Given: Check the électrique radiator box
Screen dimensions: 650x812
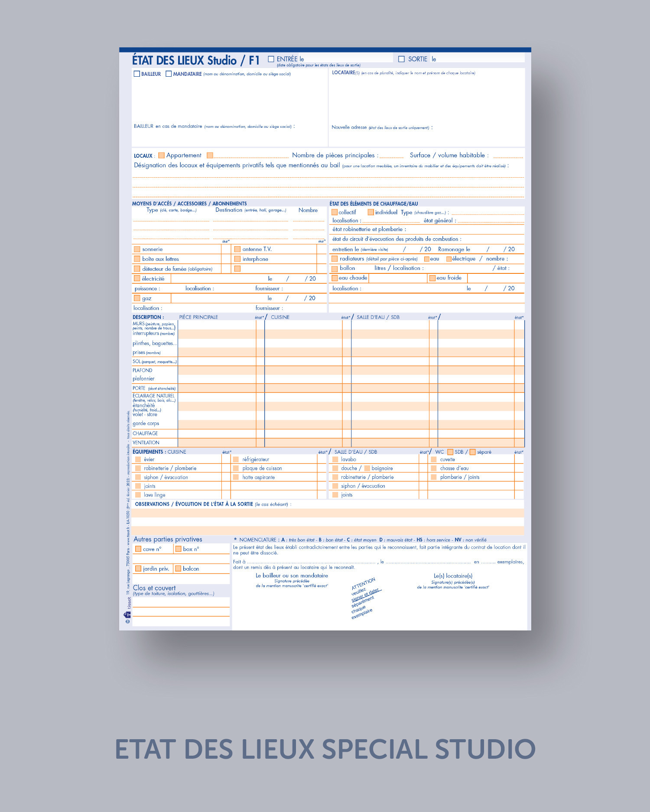Looking at the screenshot, I should pyautogui.click(x=449, y=259).
